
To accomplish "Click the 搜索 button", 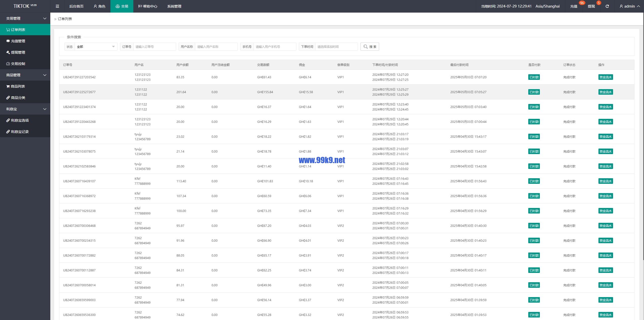I will [370, 47].
